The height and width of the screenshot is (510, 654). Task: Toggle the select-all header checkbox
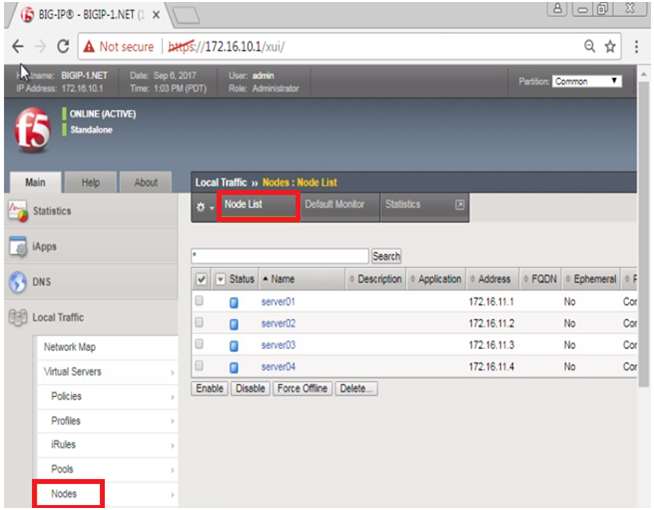(x=201, y=280)
